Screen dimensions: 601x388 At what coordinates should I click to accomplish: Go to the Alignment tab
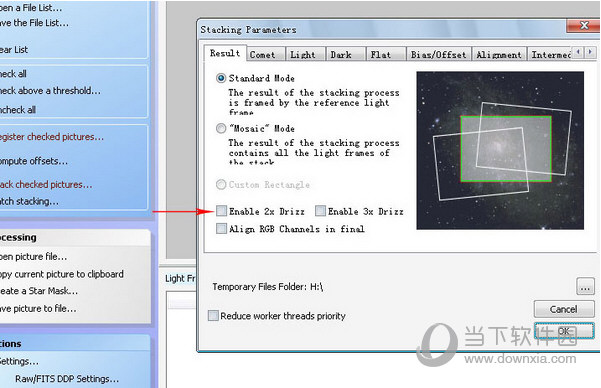[499, 54]
